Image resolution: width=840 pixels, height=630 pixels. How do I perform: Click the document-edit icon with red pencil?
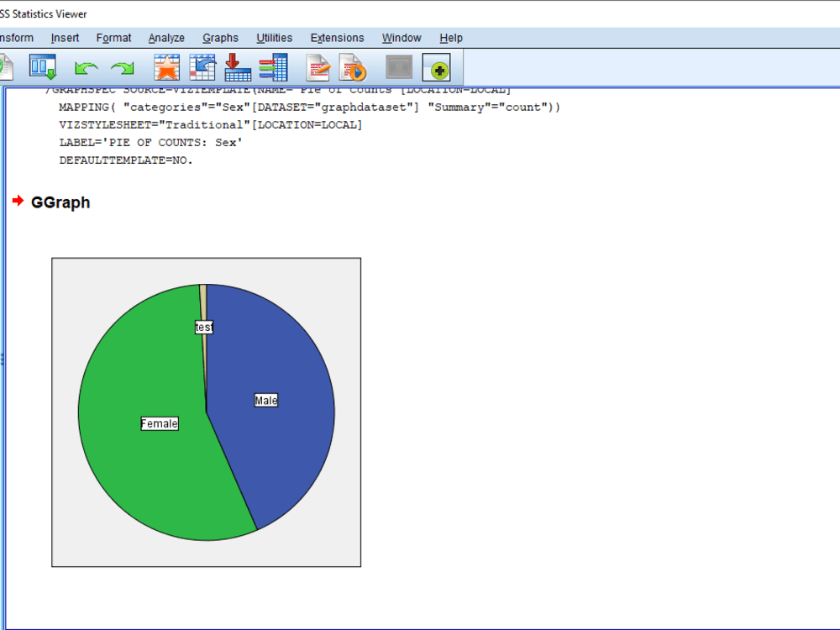click(318, 66)
